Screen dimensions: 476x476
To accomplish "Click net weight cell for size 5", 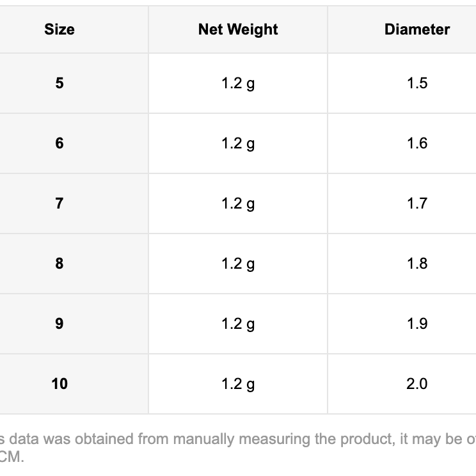I will [x=238, y=83].
